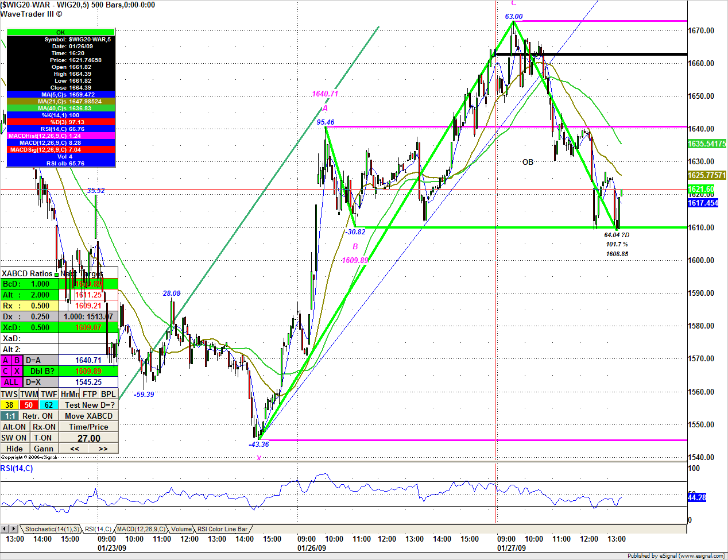Image resolution: width=728 pixels, height=560 pixels.
Task: Open the MACD(12,26,9,C) tab
Action: pos(141,529)
